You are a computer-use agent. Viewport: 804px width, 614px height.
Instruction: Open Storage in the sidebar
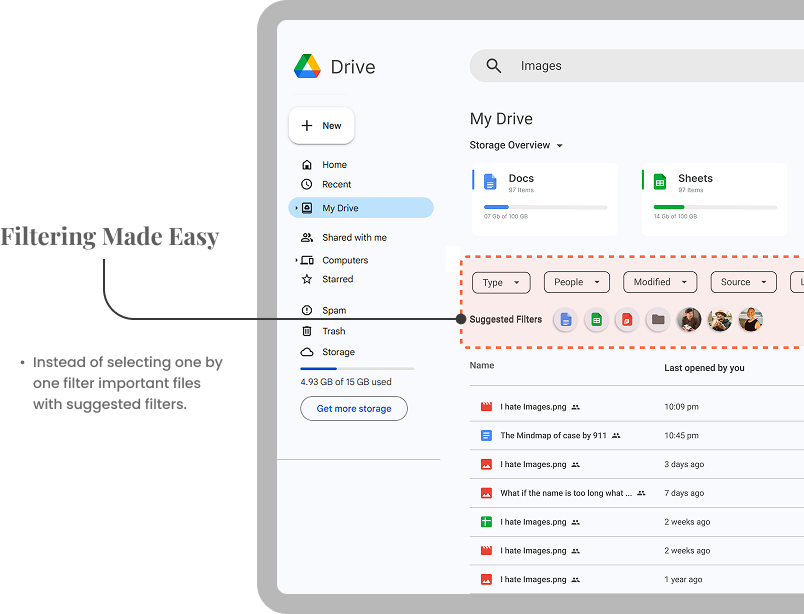click(338, 352)
